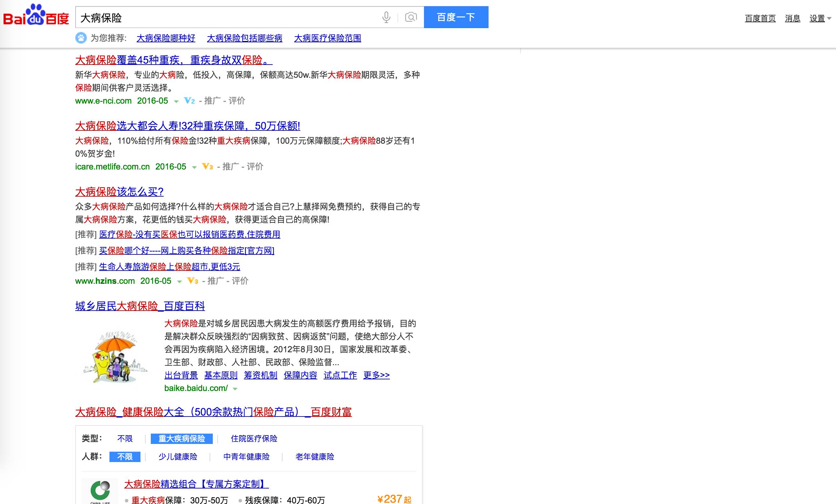
Task: Open recommended link 医疗保险-没有买医保也可以报销
Action: (x=190, y=234)
